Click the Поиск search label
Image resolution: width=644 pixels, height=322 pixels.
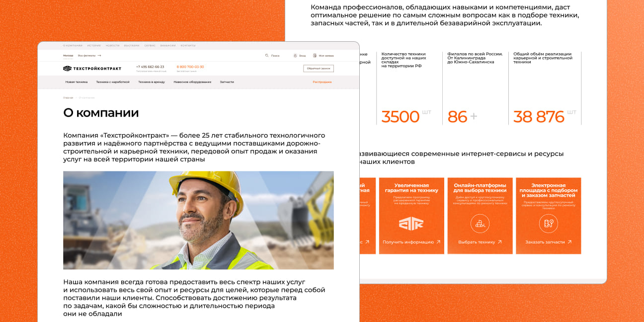[275, 56]
